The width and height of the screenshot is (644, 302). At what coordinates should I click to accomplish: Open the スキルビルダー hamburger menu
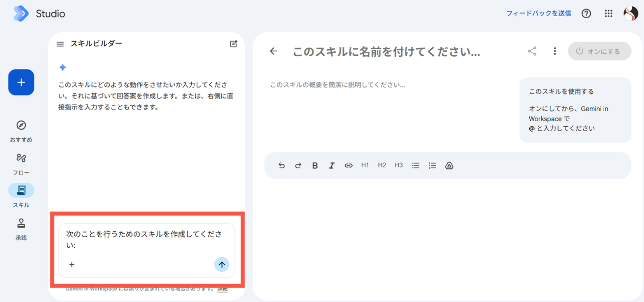click(60, 44)
